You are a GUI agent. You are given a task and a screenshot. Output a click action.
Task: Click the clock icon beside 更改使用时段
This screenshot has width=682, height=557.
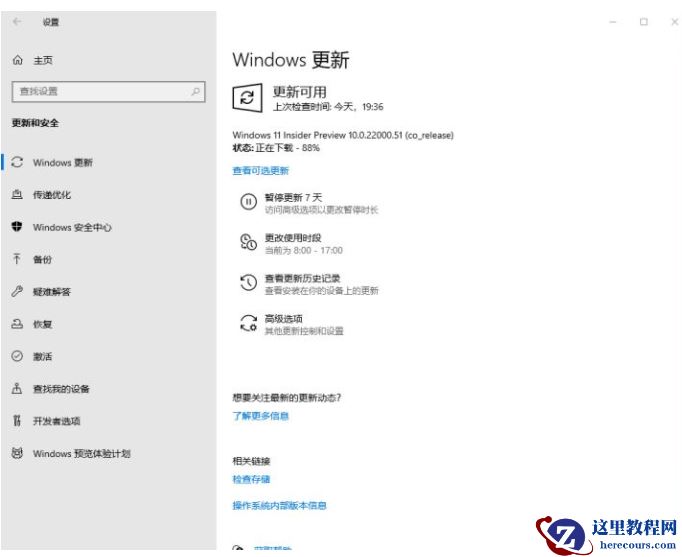(x=248, y=242)
